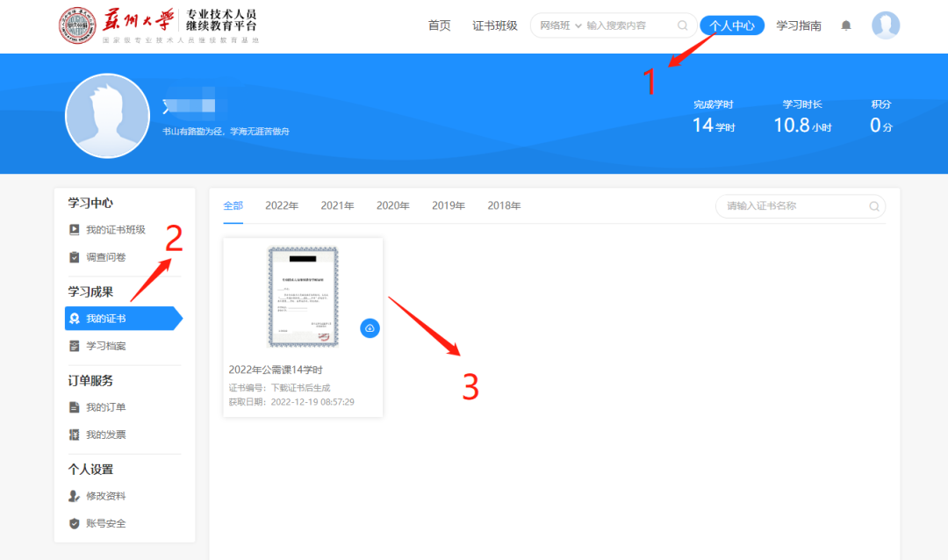948x560 pixels.
Task: Select the 2018年 tab
Action: [x=504, y=205]
